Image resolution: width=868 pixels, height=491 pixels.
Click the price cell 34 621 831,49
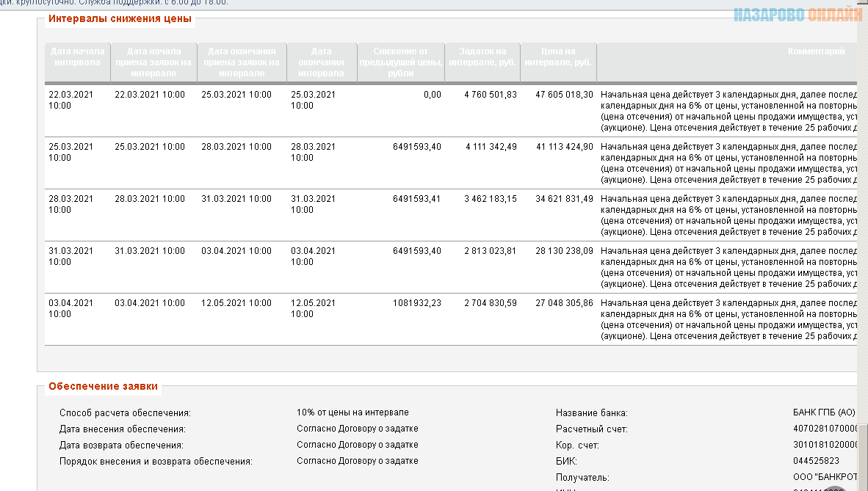564,199
